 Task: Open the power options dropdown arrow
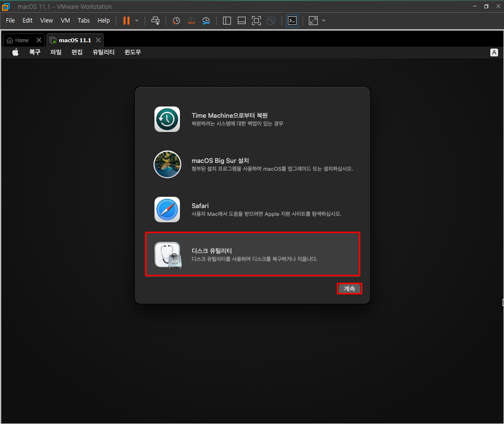click(x=137, y=21)
